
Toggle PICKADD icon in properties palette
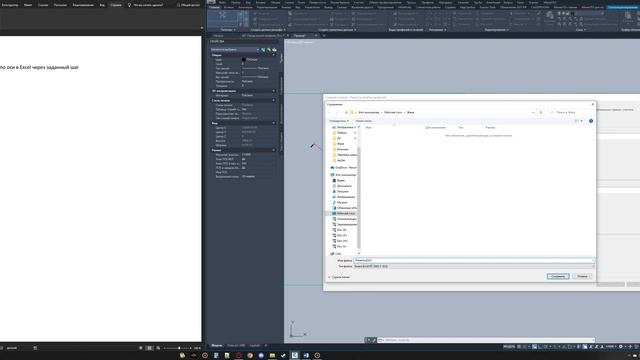point(263,49)
